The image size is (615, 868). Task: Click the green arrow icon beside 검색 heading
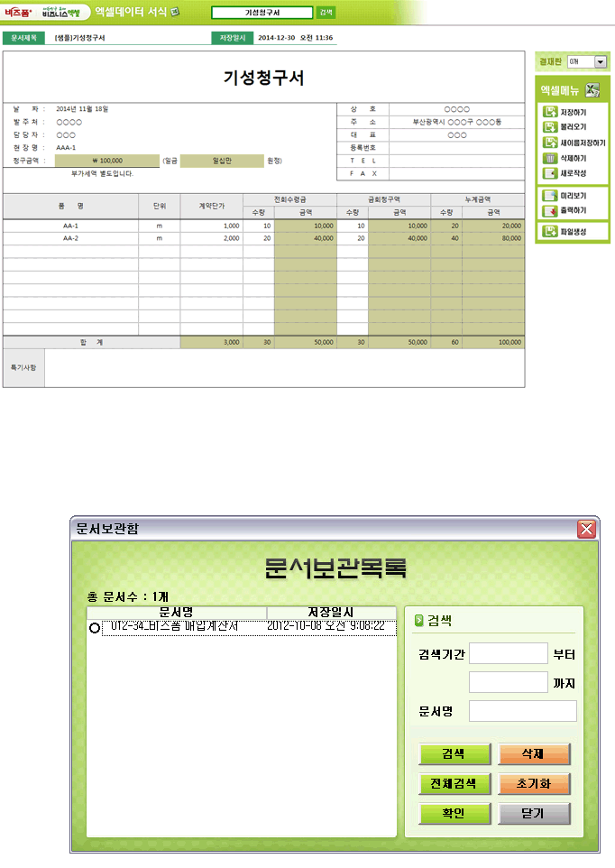pos(419,620)
